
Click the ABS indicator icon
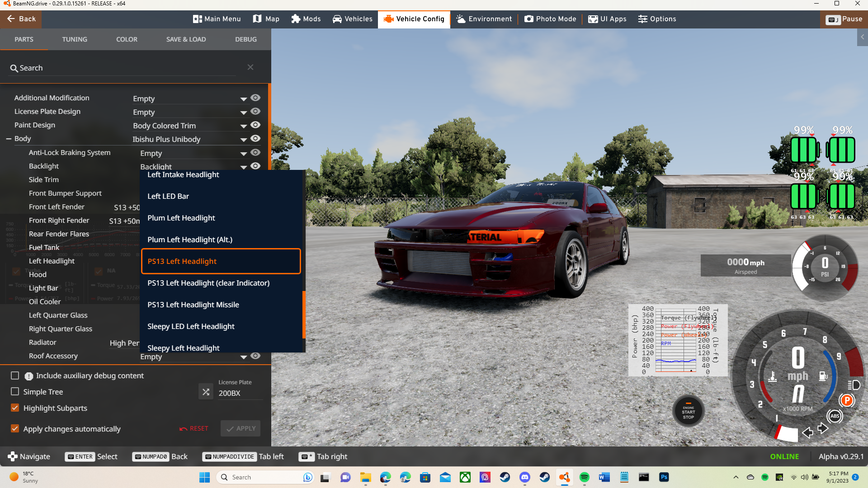pyautogui.click(x=835, y=416)
